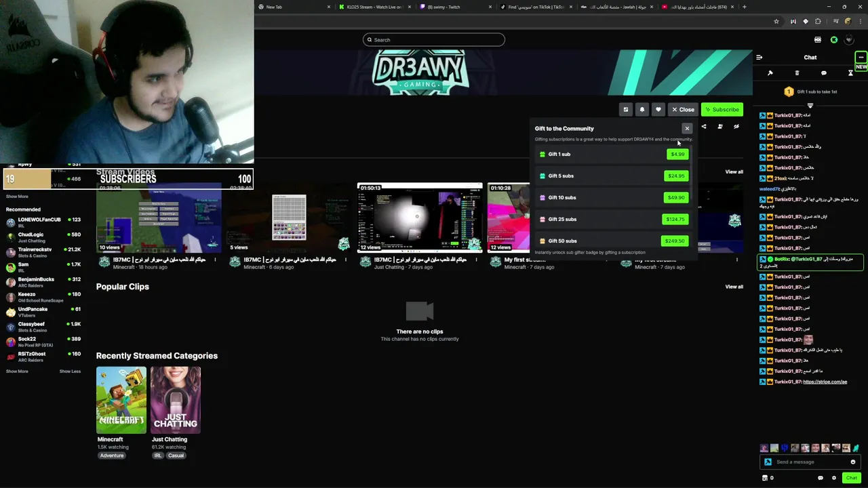Click the crossed-eye hide icon below Subscribe
868x488 pixels.
(736, 127)
